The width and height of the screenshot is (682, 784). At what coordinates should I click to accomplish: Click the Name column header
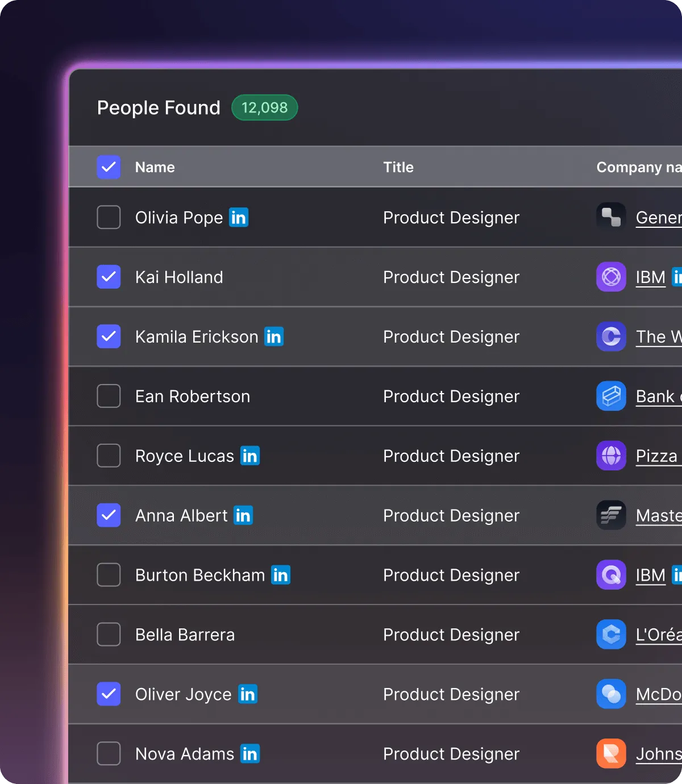(155, 167)
